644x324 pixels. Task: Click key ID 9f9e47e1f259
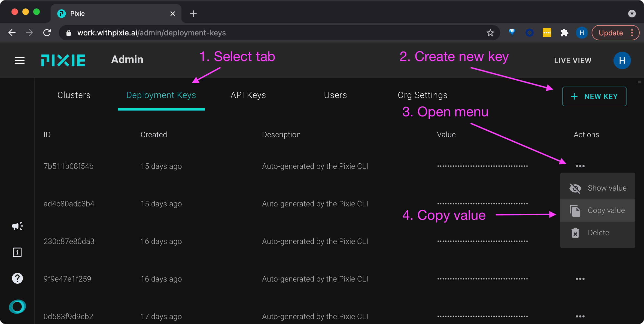pos(67,279)
